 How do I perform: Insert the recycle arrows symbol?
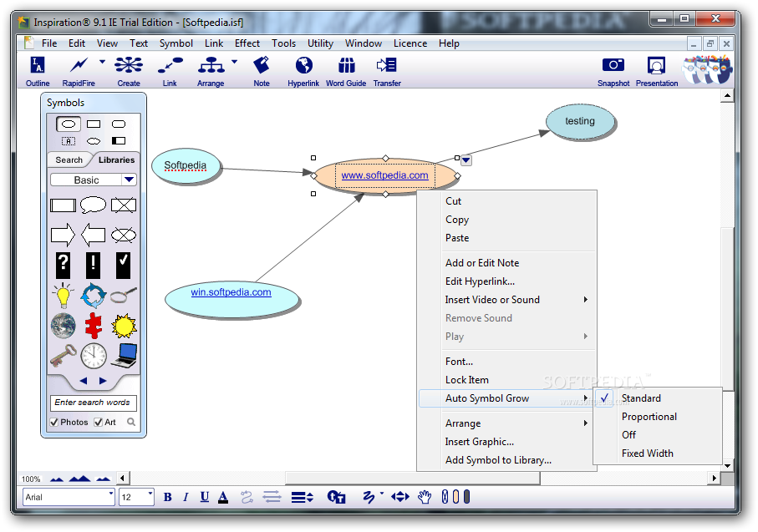[94, 296]
